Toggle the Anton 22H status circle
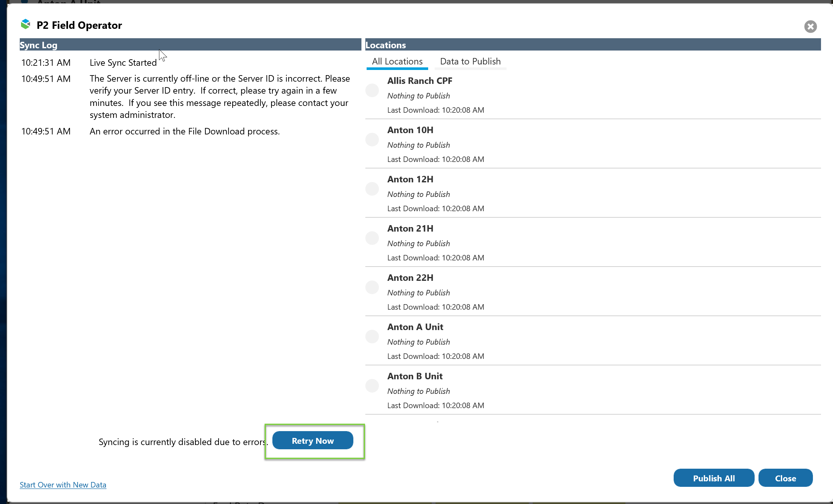This screenshot has width=833, height=504. 372,287
